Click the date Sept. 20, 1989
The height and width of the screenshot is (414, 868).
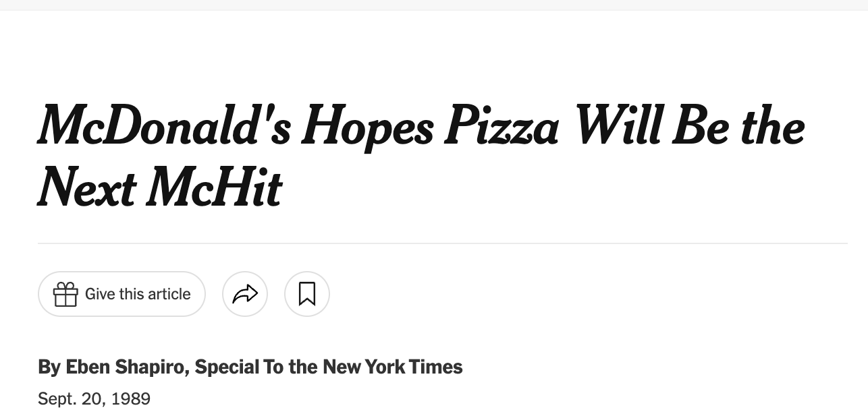point(94,398)
